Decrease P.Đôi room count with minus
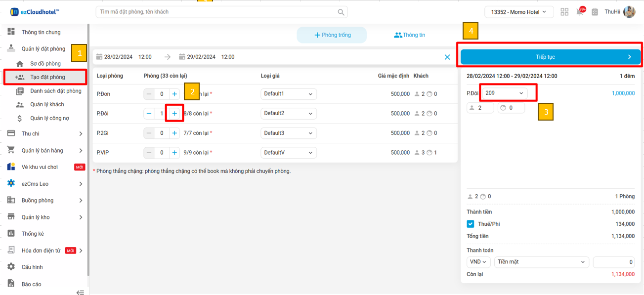Viewport: 644px width, 295px height. 149,114
